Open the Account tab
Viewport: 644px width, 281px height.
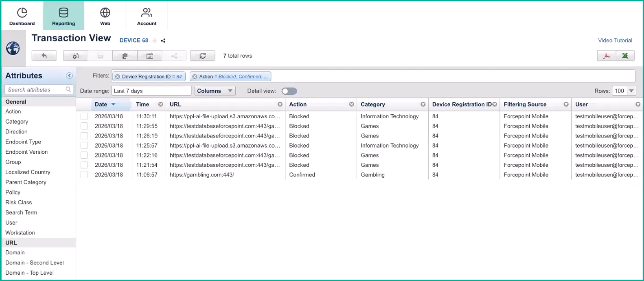pyautogui.click(x=147, y=17)
